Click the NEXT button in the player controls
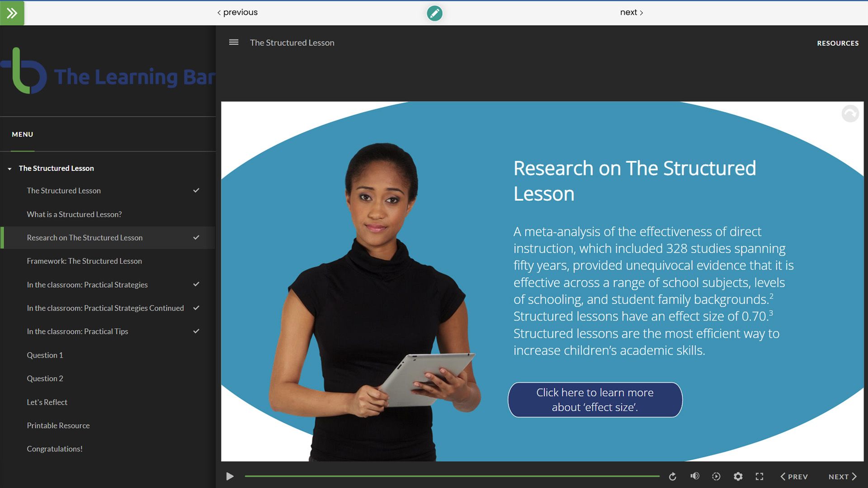868x488 pixels. click(x=843, y=477)
